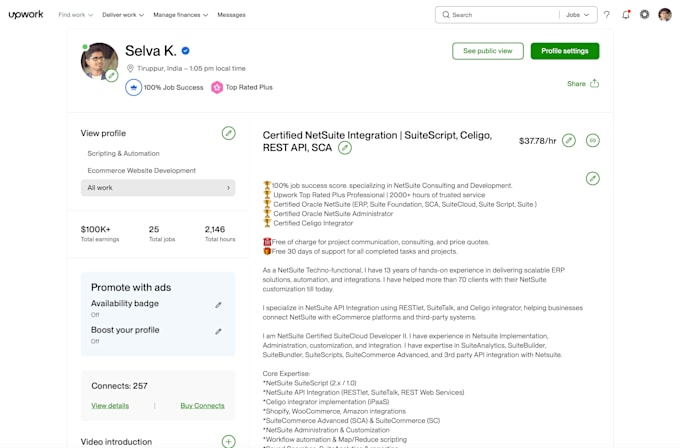
Task: Copy profile link icon beside hourly rate
Action: coord(592,141)
